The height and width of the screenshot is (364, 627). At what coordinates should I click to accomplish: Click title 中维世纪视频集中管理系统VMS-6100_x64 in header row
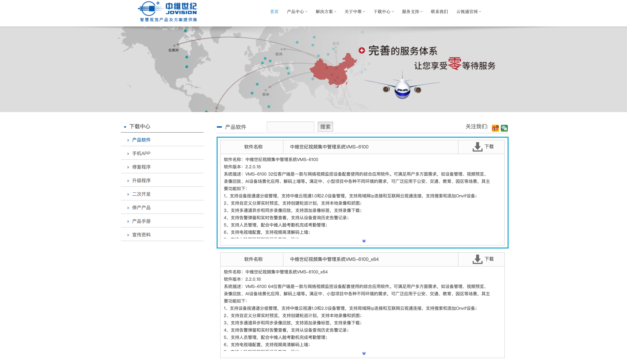[x=334, y=259]
